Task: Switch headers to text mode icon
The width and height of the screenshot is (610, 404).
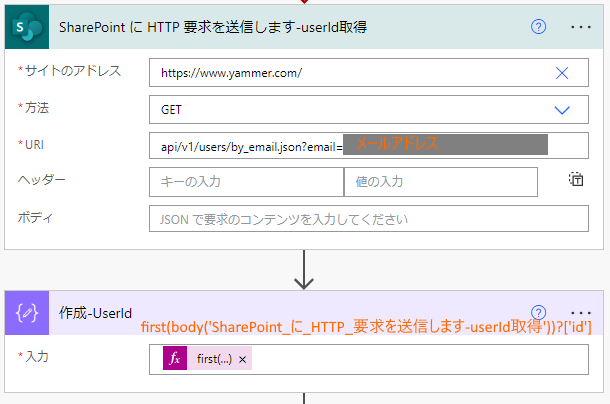Action: [576, 179]
